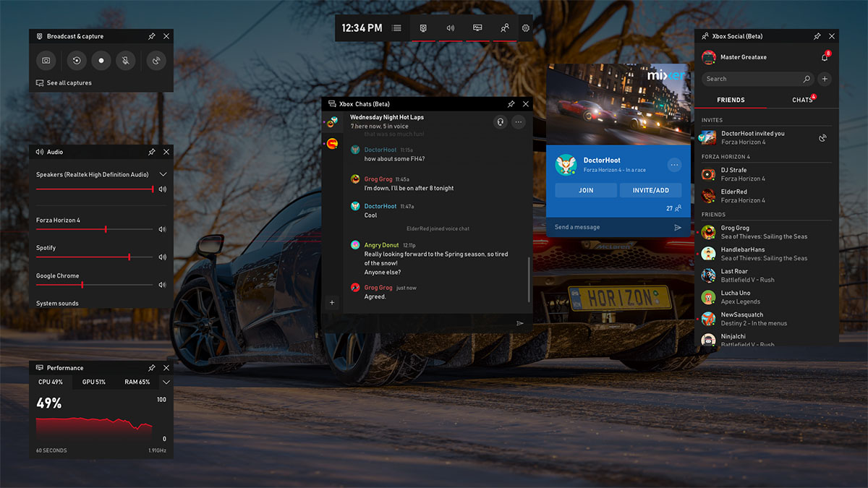Viewport: 868px width, 488px height.
Task: Open Wednesday Night Hot Laps more options
Action: (x=518, y=122)
